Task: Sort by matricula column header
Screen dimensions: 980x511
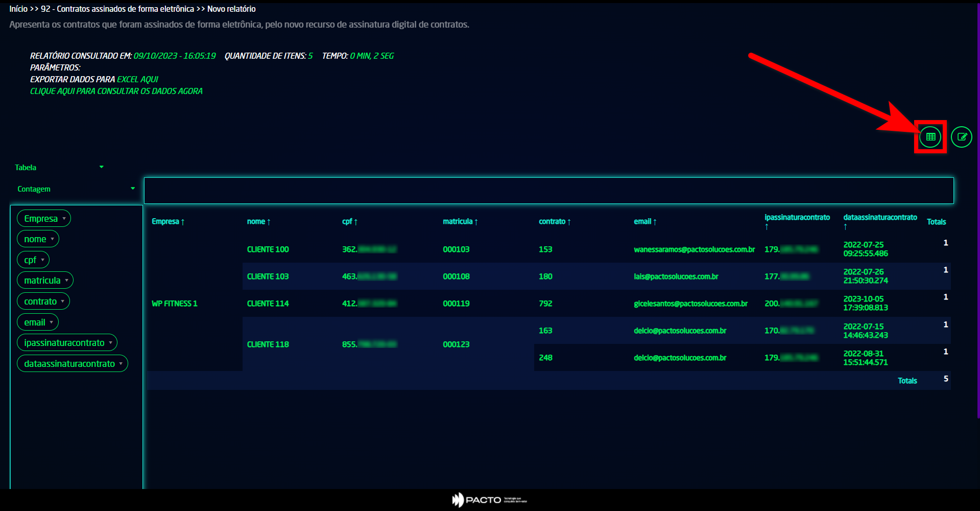Action: 460,222
